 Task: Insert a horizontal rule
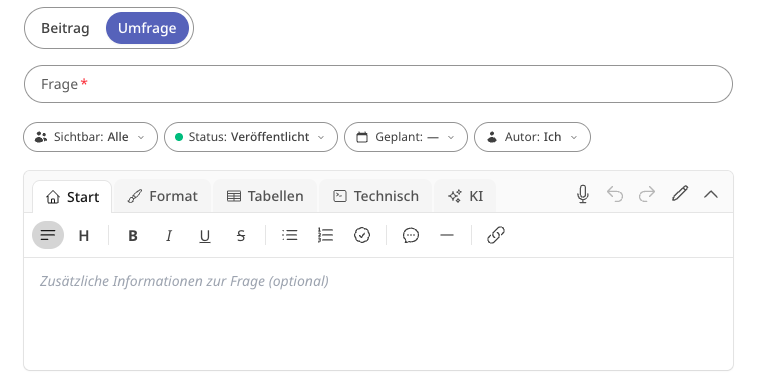(447, 235)
